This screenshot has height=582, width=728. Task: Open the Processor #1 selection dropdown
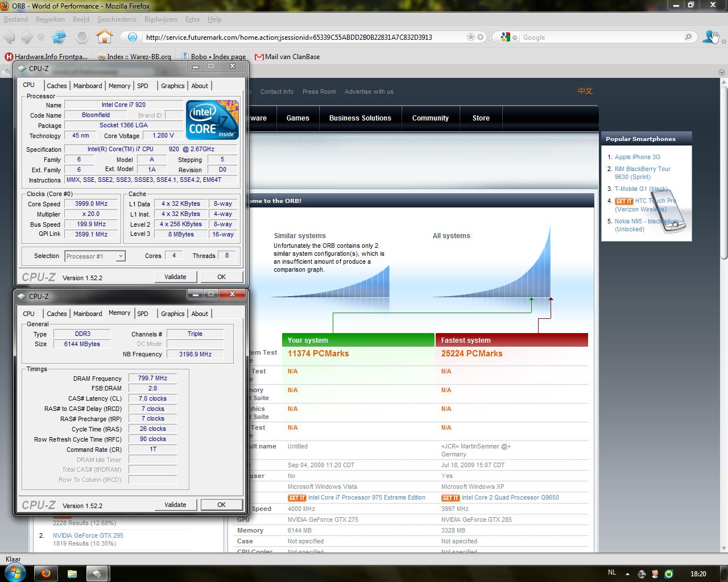94,256
